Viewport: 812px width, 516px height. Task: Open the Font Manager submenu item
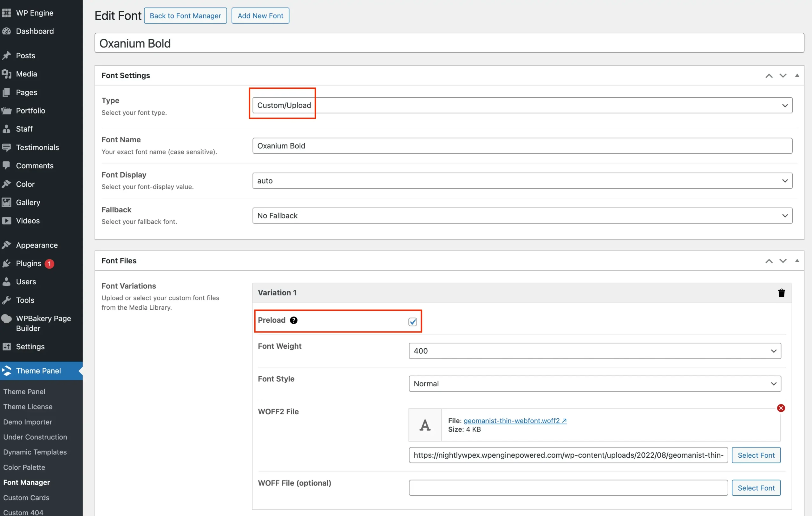[x=27, y=483]
